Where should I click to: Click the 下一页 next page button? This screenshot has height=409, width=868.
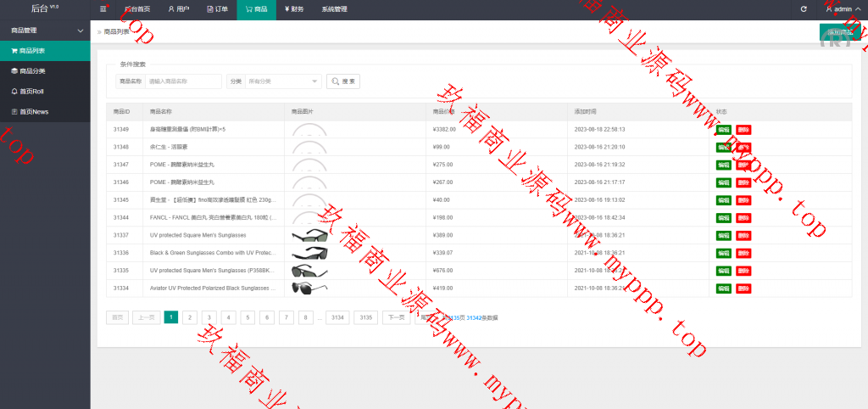[395, 317]
